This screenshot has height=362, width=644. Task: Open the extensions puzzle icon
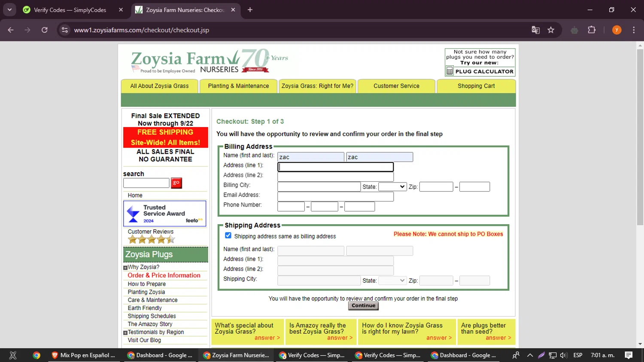[x=592, y=30]
